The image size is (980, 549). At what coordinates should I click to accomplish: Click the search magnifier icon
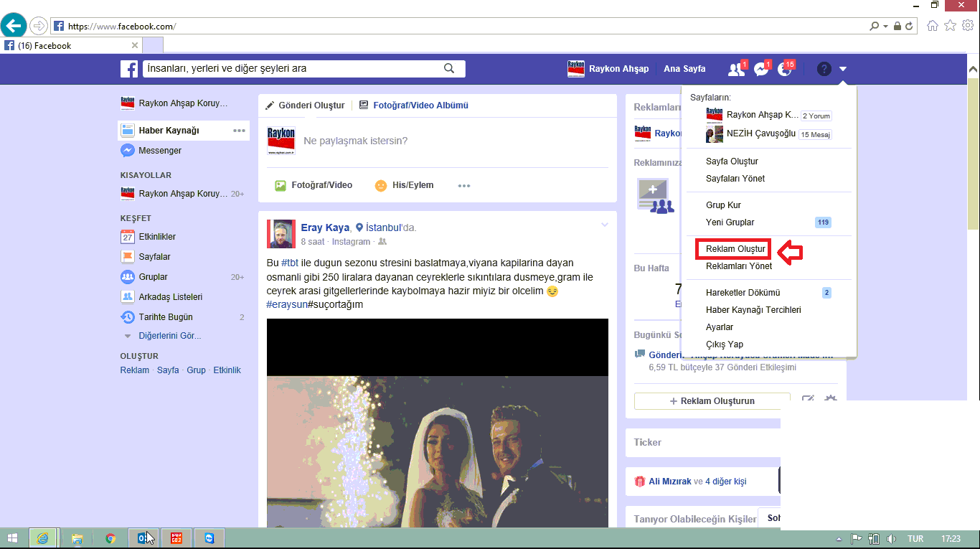pos(449,69)
